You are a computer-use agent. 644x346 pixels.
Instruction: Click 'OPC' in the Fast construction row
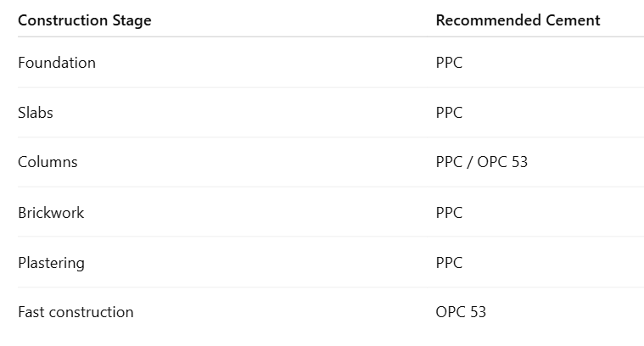(451, 312)
